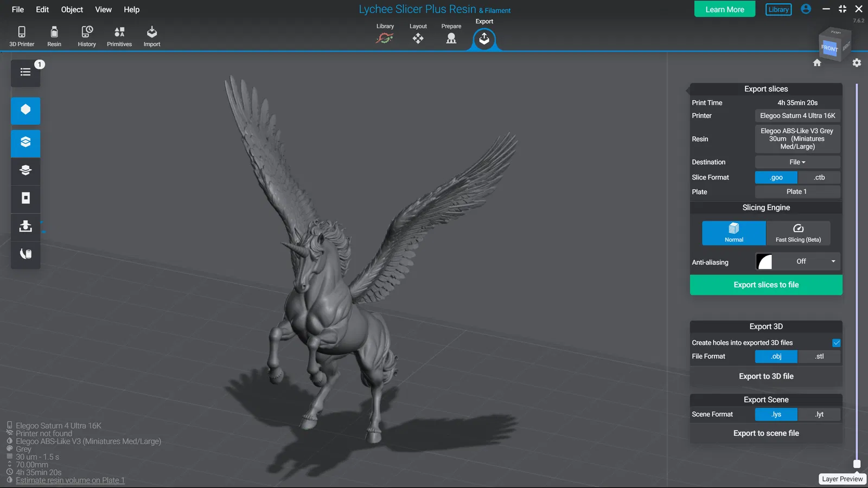Open the Primitives tool
The width and height of the screenshot is (868, 488).
pos(119,36)
